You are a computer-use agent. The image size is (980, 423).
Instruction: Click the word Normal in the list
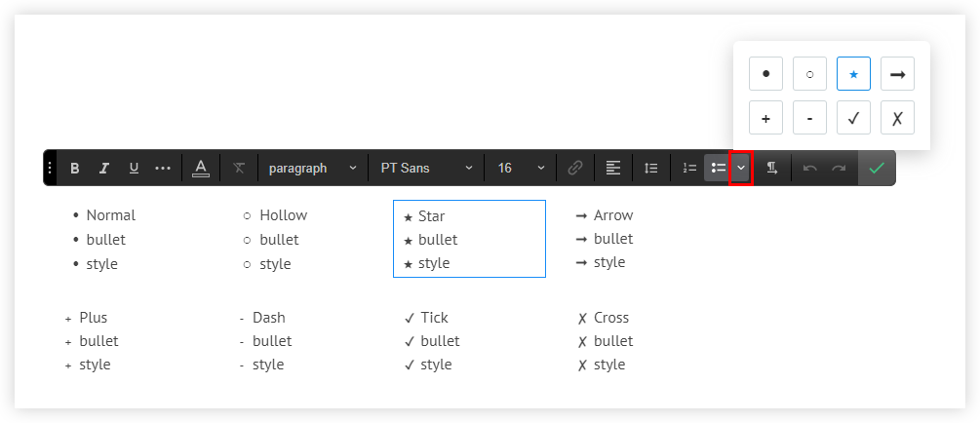pyautogui.click(x=110, y=215)
